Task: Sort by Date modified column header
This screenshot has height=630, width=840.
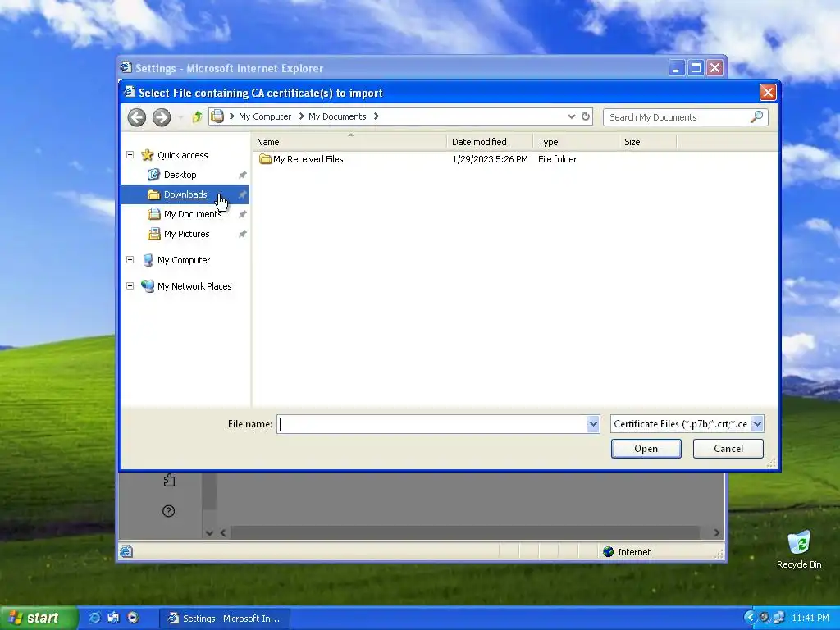Action: [490, 142]
